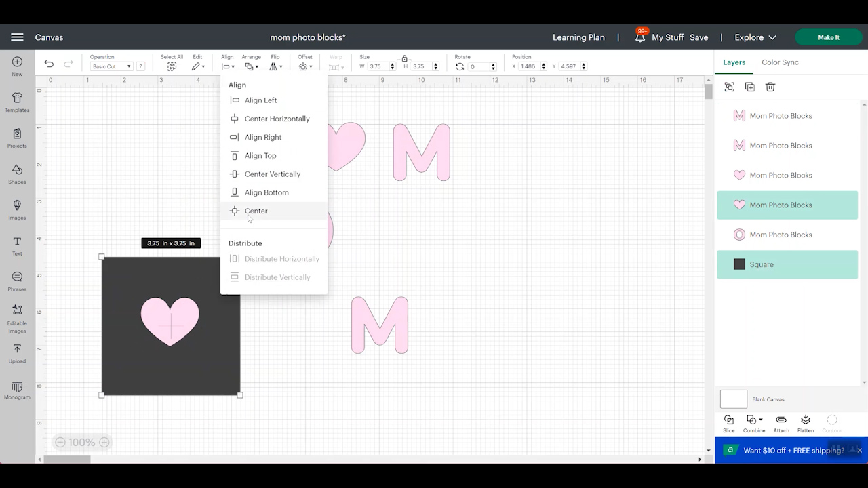Image resolution: width=868 pixels, height=488 pixels.
Task: Click the Slice tool
Action: tap(728, 424)
